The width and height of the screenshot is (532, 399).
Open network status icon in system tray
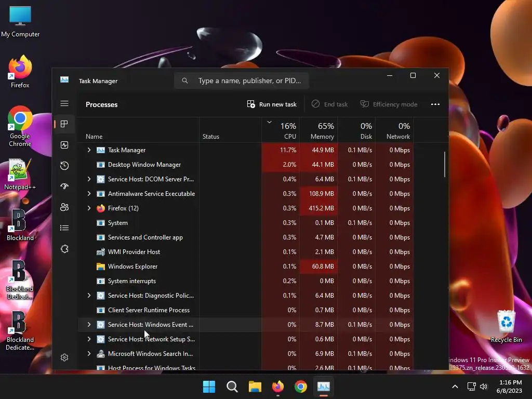click(471, 387)
